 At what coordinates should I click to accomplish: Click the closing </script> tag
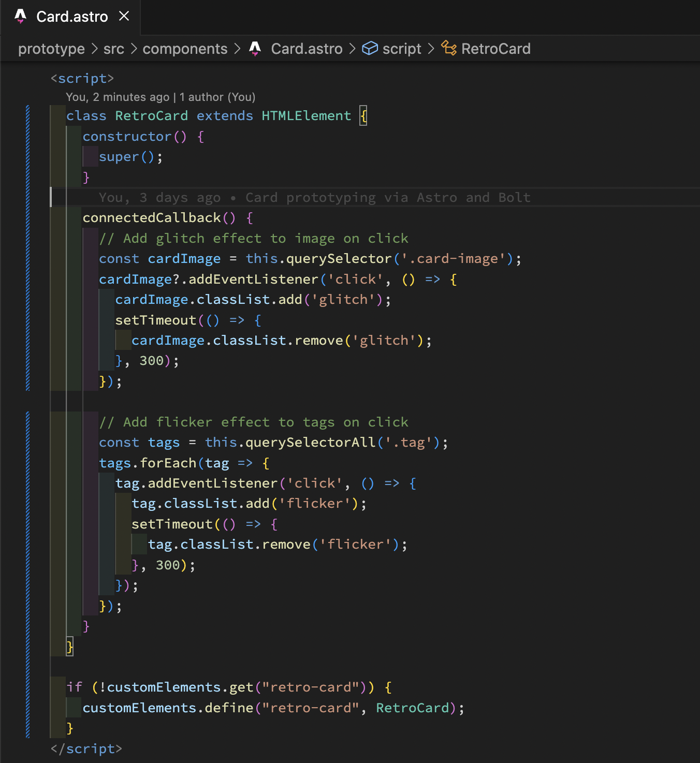pyautogui.click(x=86, y=749)
